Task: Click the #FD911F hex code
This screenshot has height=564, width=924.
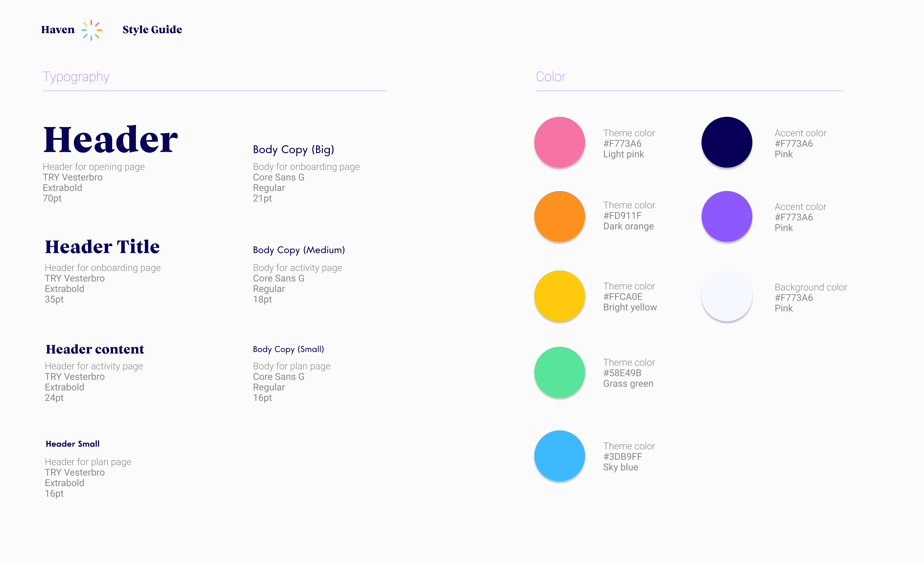Action: point(622,216)
